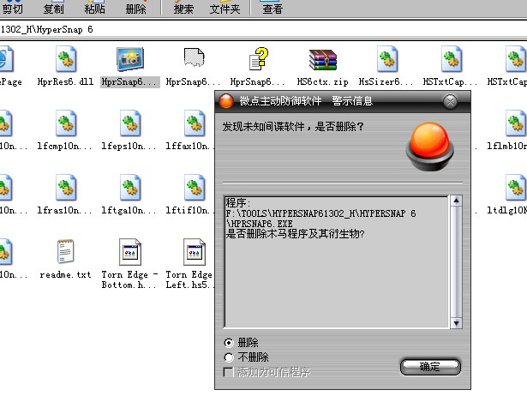This screenshot has width=527, height=420.
Task: Select the readme.txt notepad icon
Action: [65, 251]
